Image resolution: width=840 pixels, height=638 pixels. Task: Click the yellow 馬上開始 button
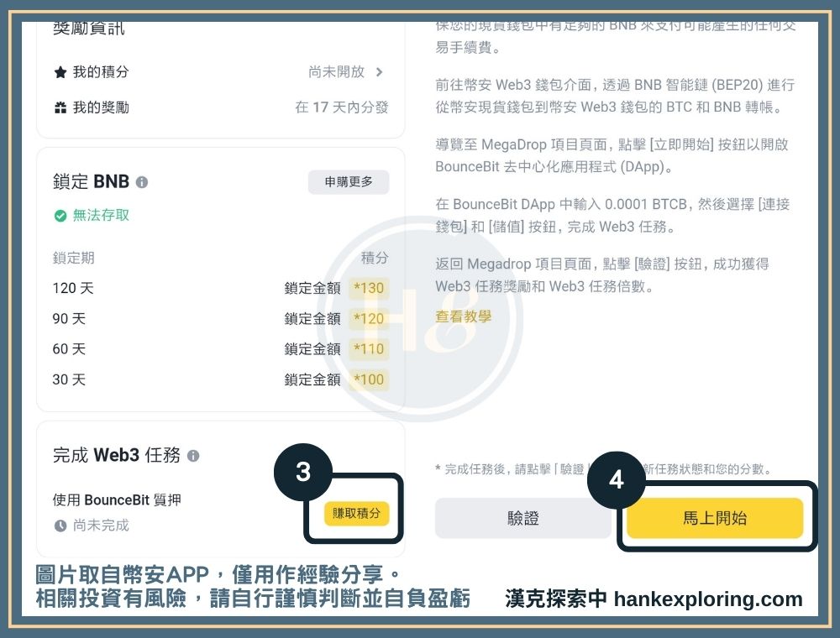(715, 518)
